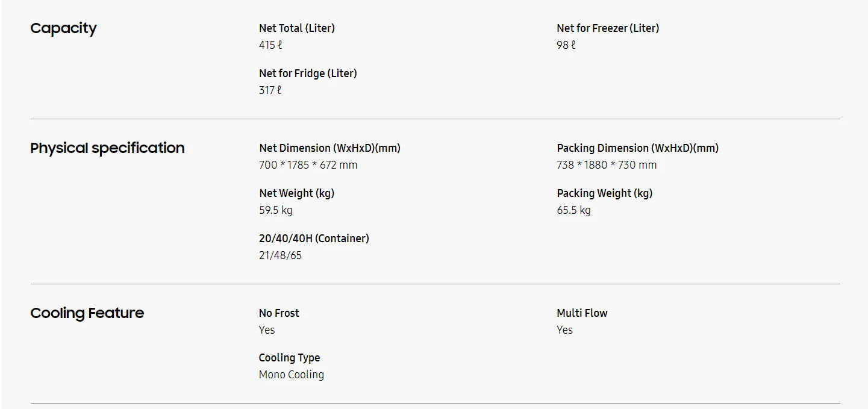868x409 pixels.
Task: Click the 20/40/40H (Container) label
Action: click(x=314, y=239)
